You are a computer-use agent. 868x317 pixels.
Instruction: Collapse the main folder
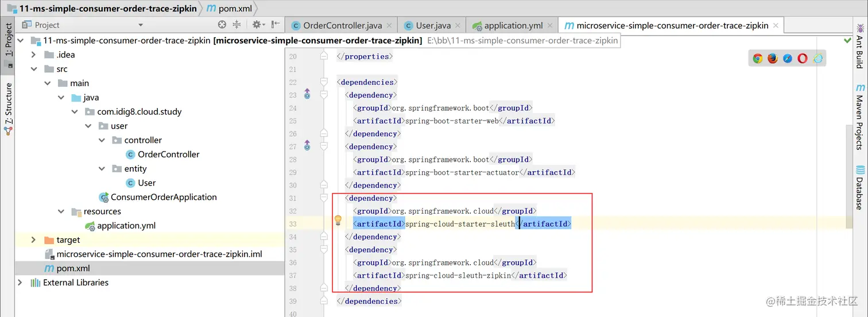coord(48,83)
